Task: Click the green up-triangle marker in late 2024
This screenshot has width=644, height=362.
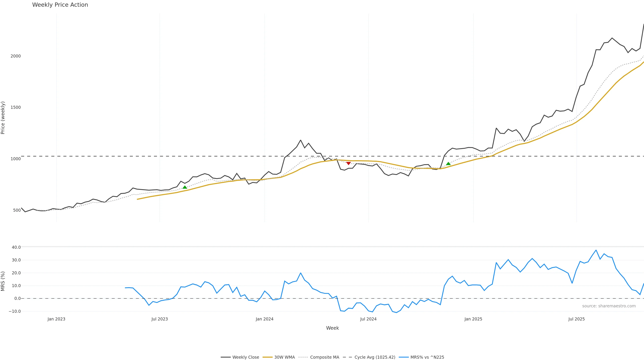Action: tap(448, 164)
